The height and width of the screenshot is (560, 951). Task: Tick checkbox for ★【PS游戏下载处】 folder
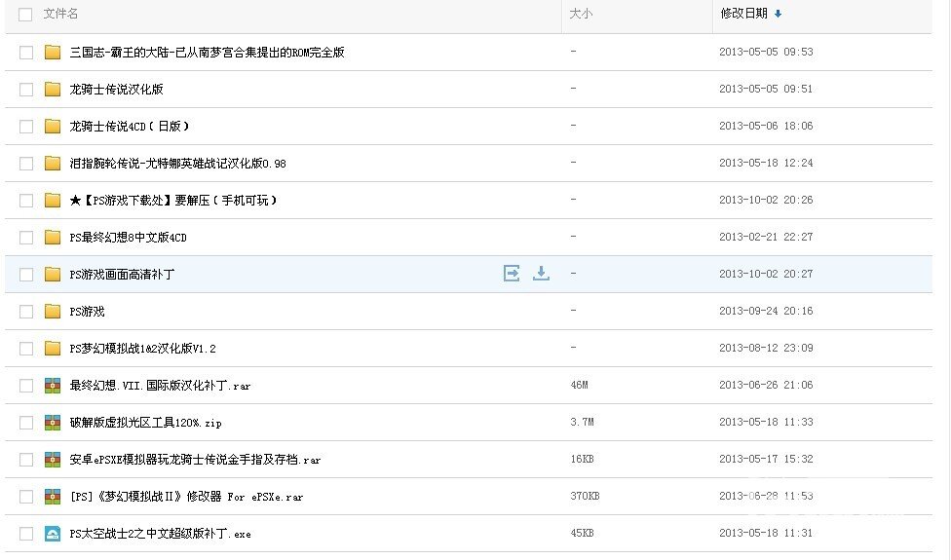coord(26,201)
